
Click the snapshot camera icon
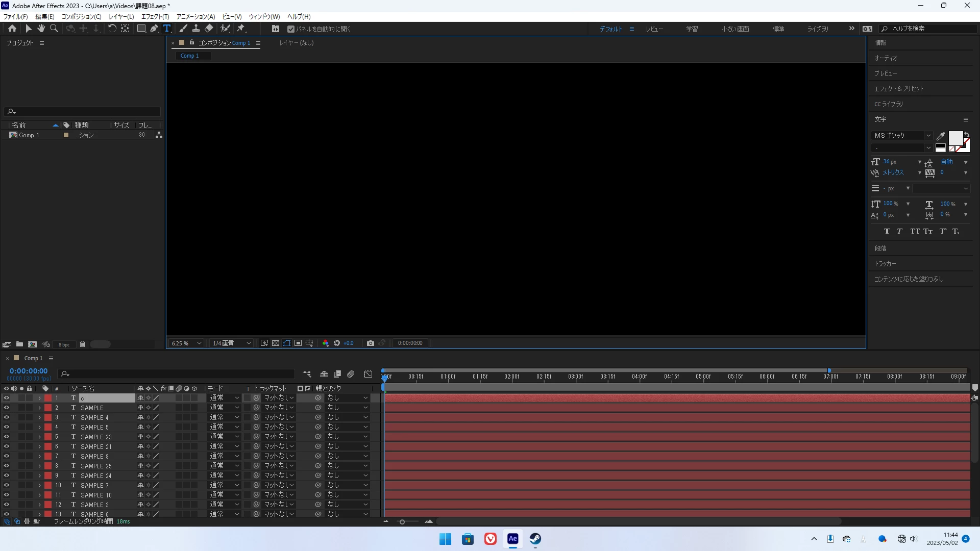(371, 343)
